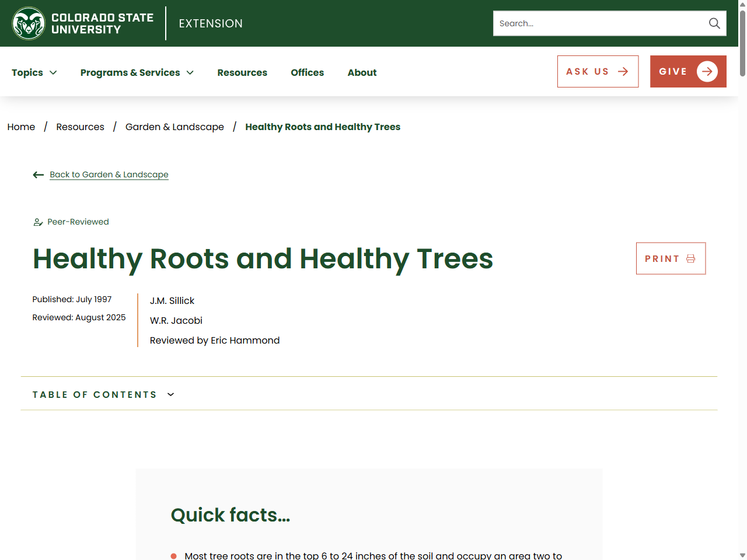Click the Colorado State University wordmark
This screenshot has height=560, width=747.
pyautogui.click(x=102, y=24)
